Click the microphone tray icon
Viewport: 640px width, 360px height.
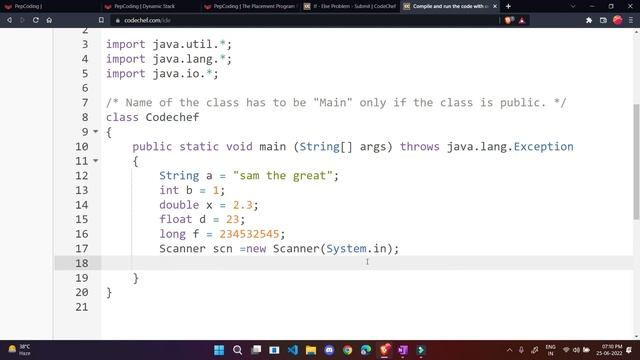point(521,350)
